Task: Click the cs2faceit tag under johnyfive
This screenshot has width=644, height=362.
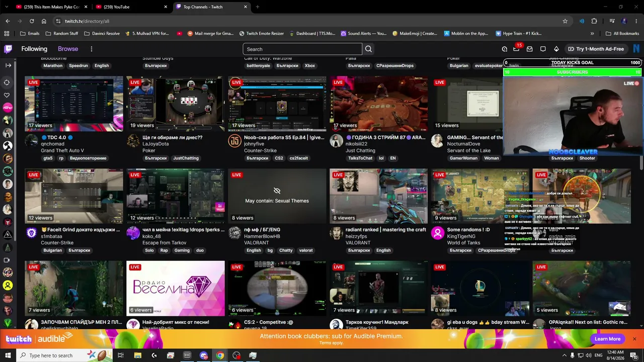Action: pos(300,158)
